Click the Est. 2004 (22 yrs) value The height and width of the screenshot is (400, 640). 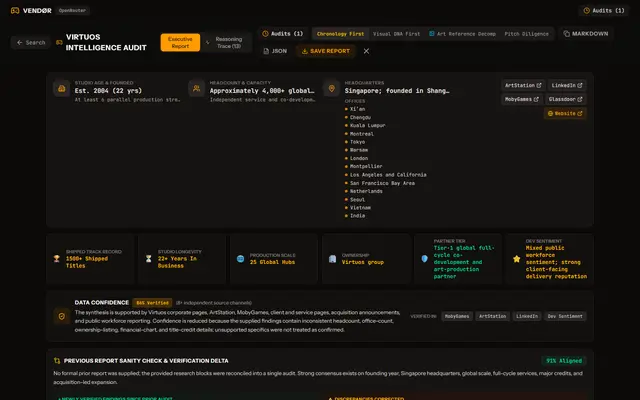[x=108, y=91]
